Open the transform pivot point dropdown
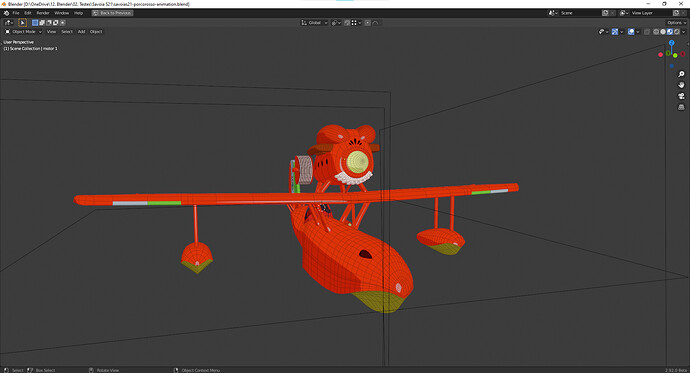Image resolution: width=690 pixels, height=373 pixels. [x=336, y=22]
